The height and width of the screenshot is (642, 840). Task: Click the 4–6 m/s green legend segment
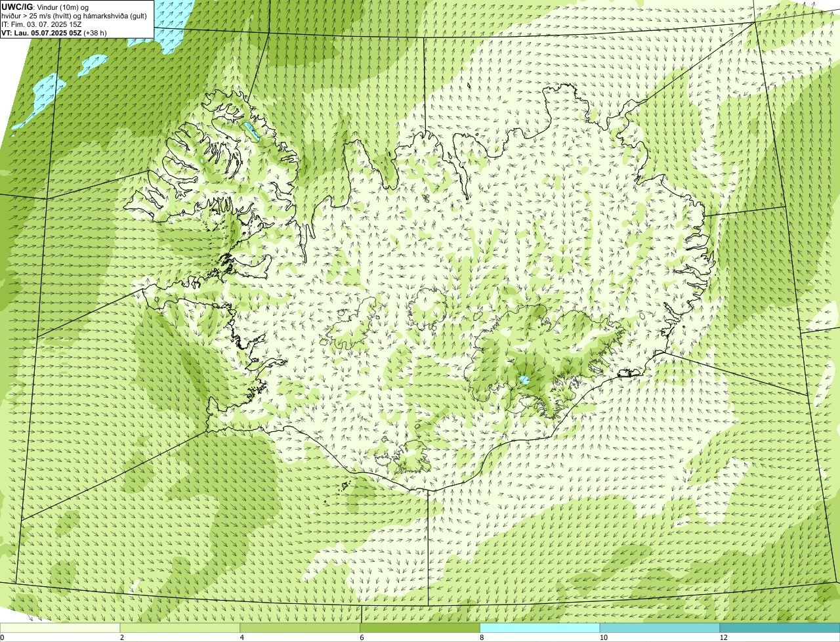300,628
